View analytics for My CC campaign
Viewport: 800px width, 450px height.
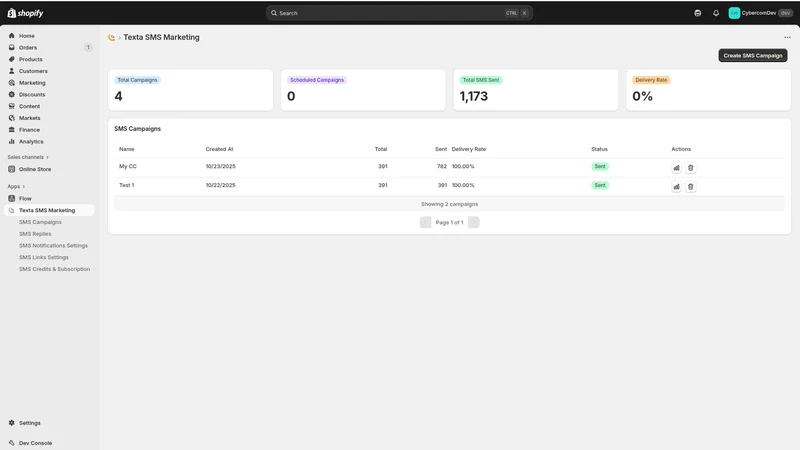[676, 168]
